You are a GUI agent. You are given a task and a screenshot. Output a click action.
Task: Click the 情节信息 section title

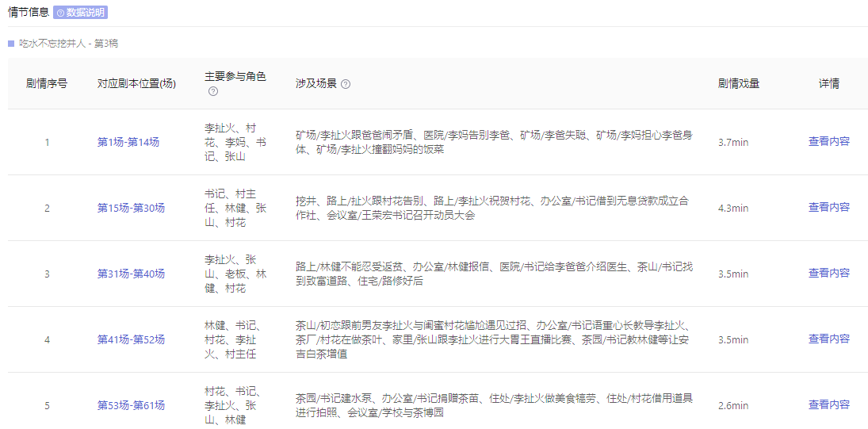pos(29,12)
